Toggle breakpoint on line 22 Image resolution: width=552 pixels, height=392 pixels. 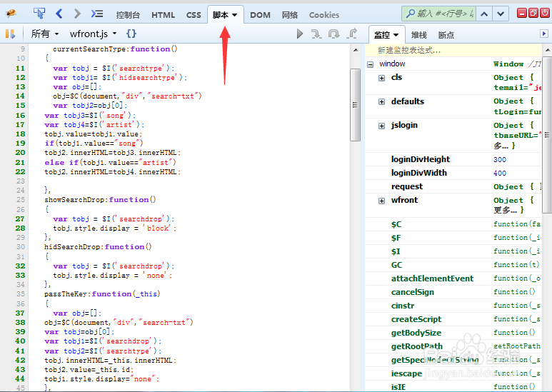20,171
